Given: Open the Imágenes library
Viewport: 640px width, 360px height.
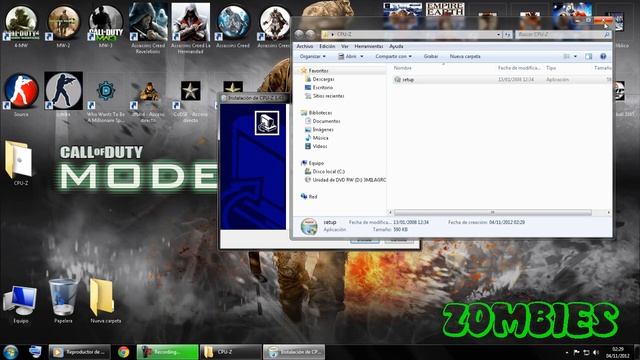Looking at the screenshot, I should (x=323, y=129).
